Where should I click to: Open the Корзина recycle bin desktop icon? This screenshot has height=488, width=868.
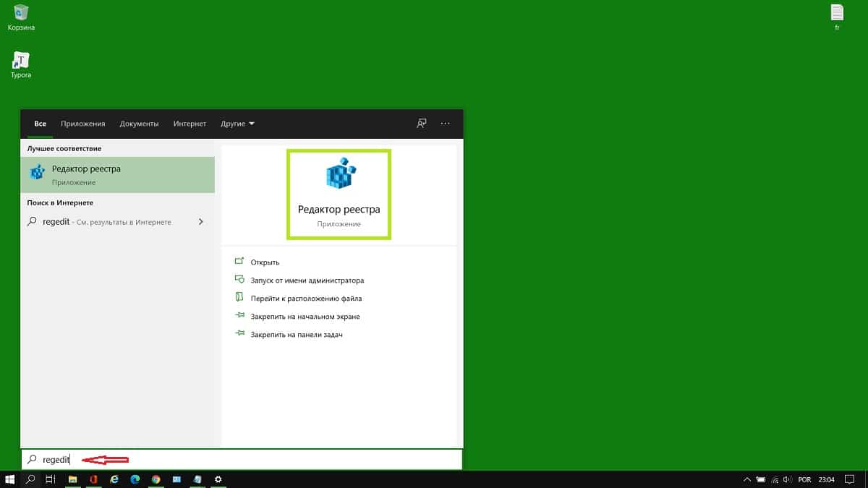coord(21,17)
